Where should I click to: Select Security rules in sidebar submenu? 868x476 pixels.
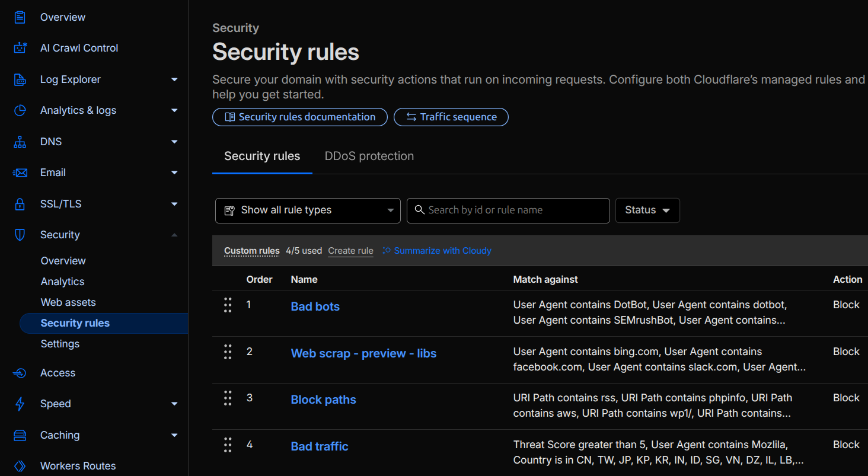(104, 323)
